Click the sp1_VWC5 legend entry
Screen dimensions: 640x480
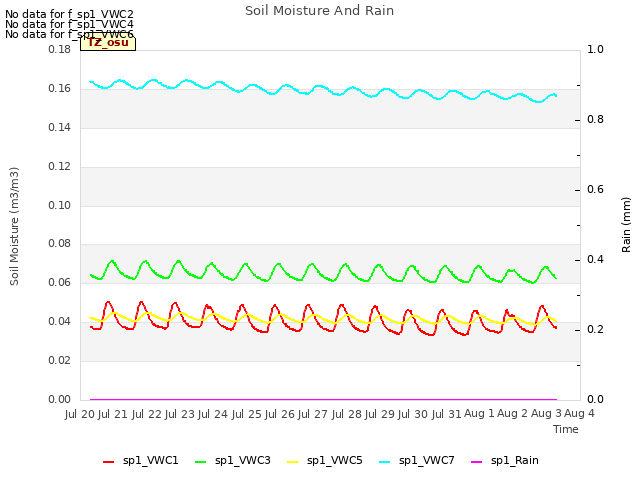pyautogui.click(x=324, y=460)
